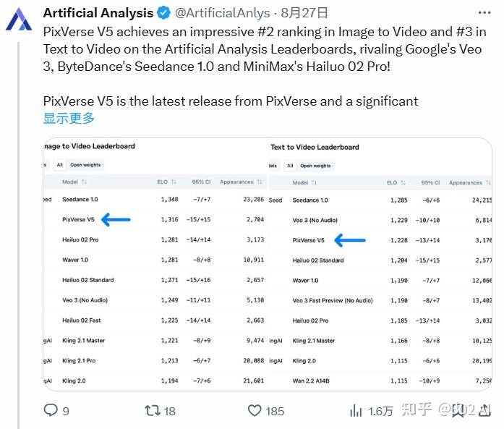Select the 'All' filter in Image to Video leaderboard

[60, 165]
